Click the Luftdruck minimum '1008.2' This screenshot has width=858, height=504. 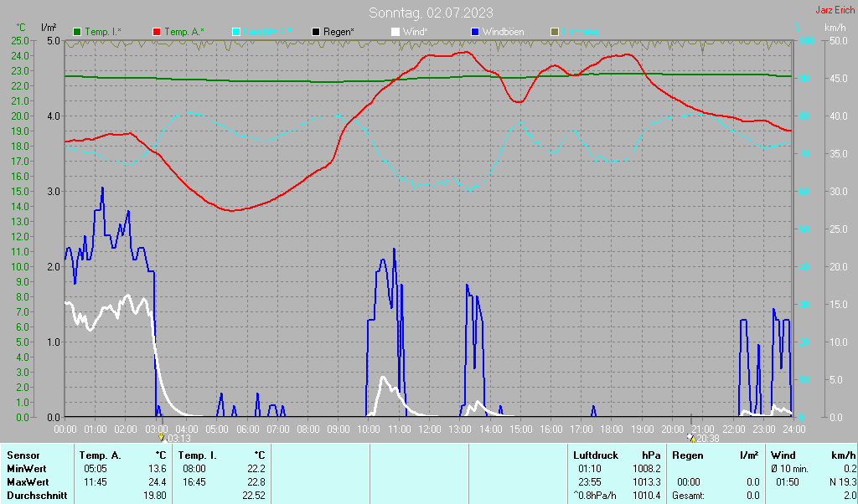click(647, 469)
